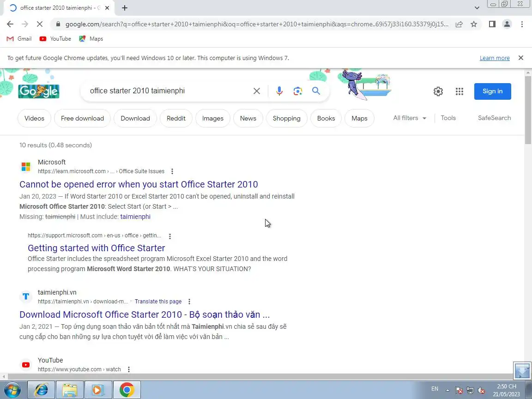This screenshot has width=532, height=399.
Task: Open the Windows Start menu
Action: pos(12,390)
